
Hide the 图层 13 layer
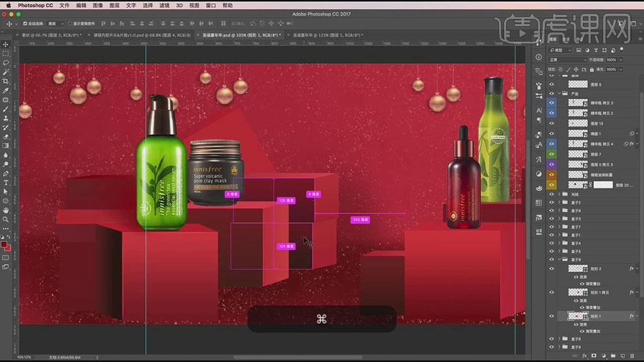tap(552, 123)
